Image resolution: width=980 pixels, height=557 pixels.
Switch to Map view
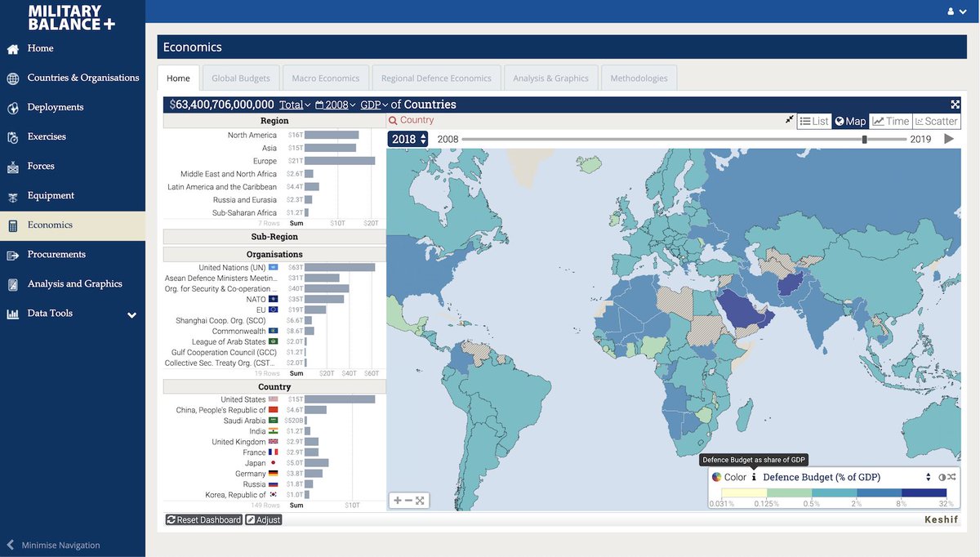[x=850, y=121]
